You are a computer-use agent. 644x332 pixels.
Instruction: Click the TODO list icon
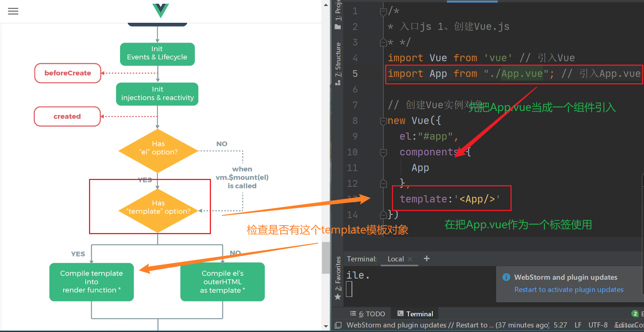pos(353,314)
